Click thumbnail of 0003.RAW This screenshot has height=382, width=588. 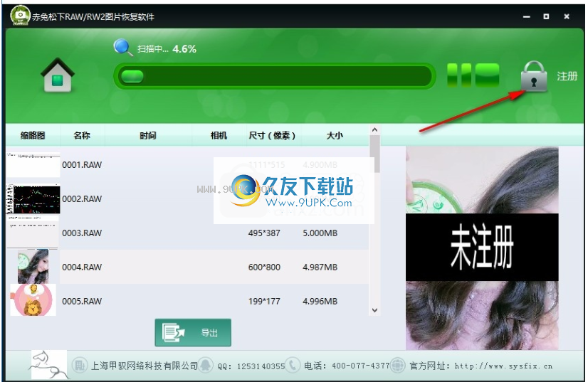point(33,232)
